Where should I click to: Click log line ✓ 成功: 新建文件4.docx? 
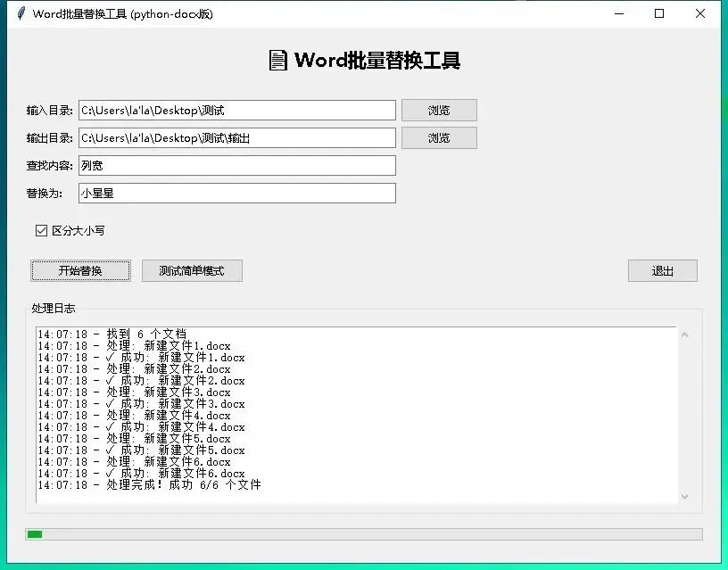click(141, 427)
